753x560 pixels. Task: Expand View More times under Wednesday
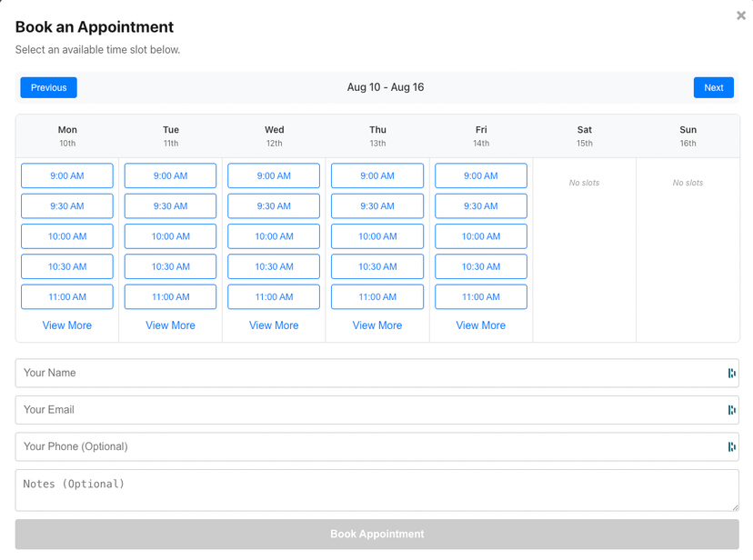[x=274, y=325]
